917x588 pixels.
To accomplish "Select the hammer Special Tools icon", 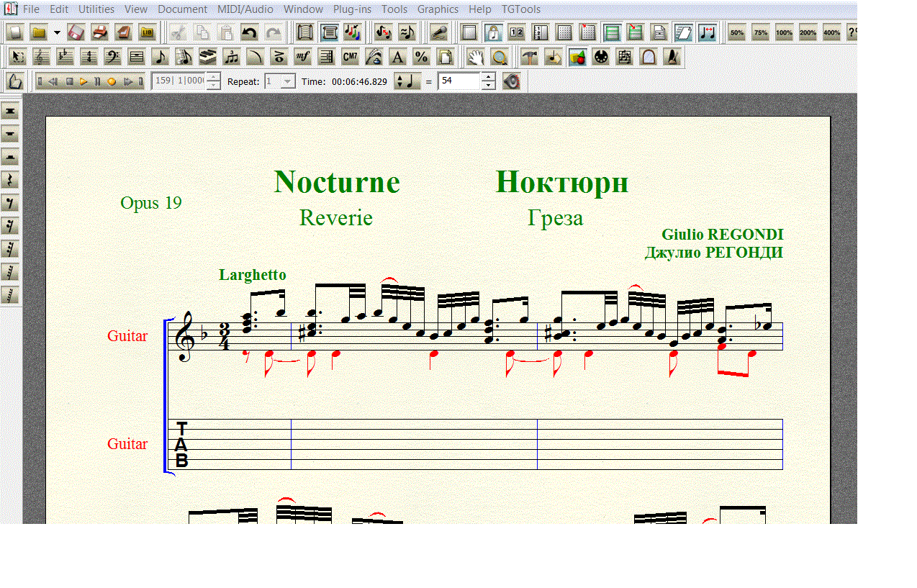I will click(530, 57).
